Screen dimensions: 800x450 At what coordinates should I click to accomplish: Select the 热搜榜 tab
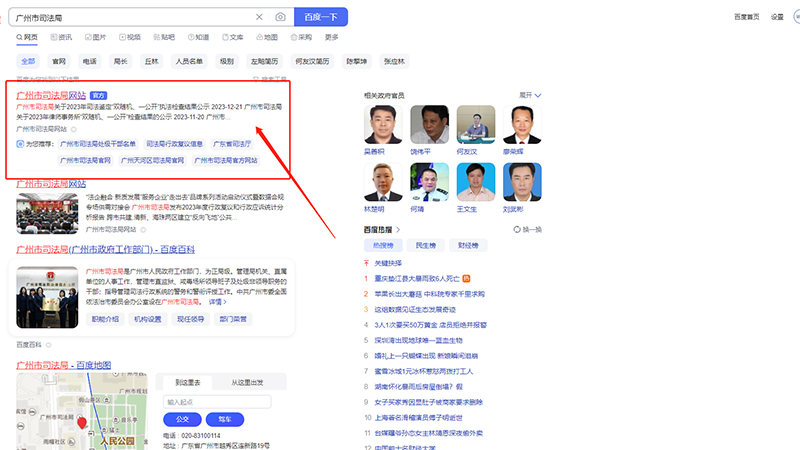coord(383,245)
